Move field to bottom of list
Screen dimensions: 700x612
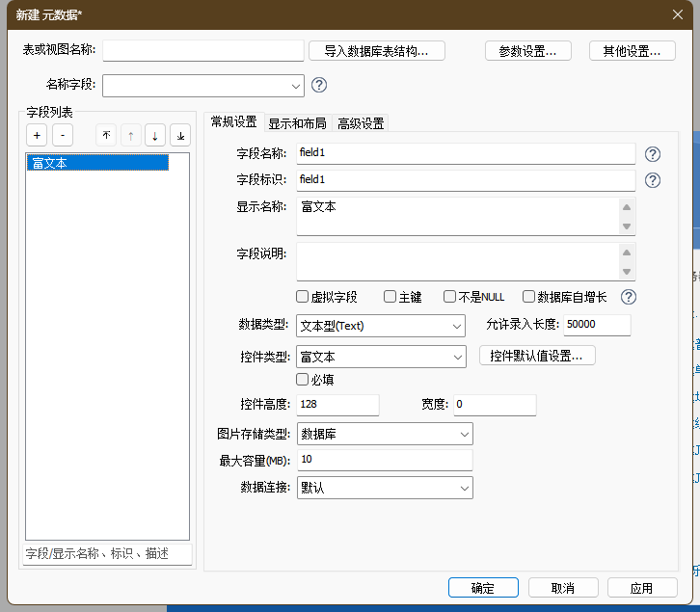[x=180, y=136]
